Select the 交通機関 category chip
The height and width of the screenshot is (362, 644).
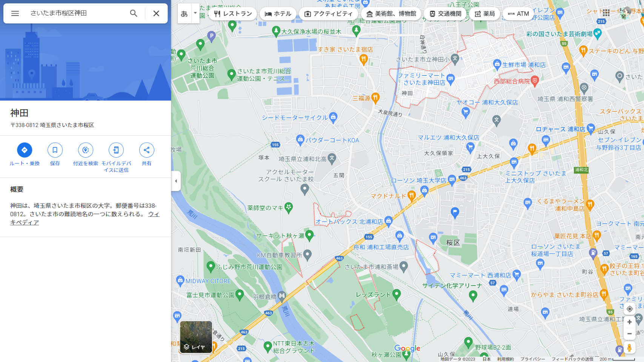445,14
